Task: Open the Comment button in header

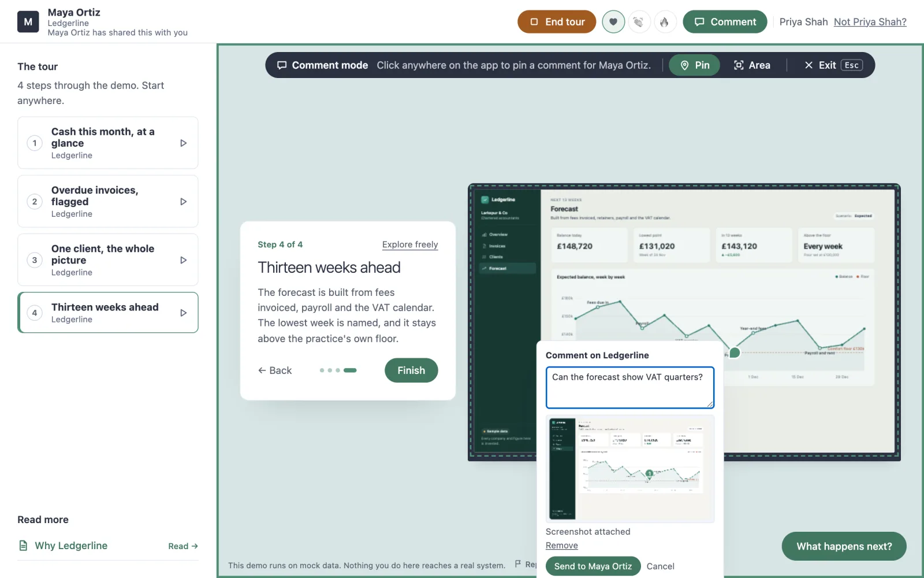Action: click(725, 22)
